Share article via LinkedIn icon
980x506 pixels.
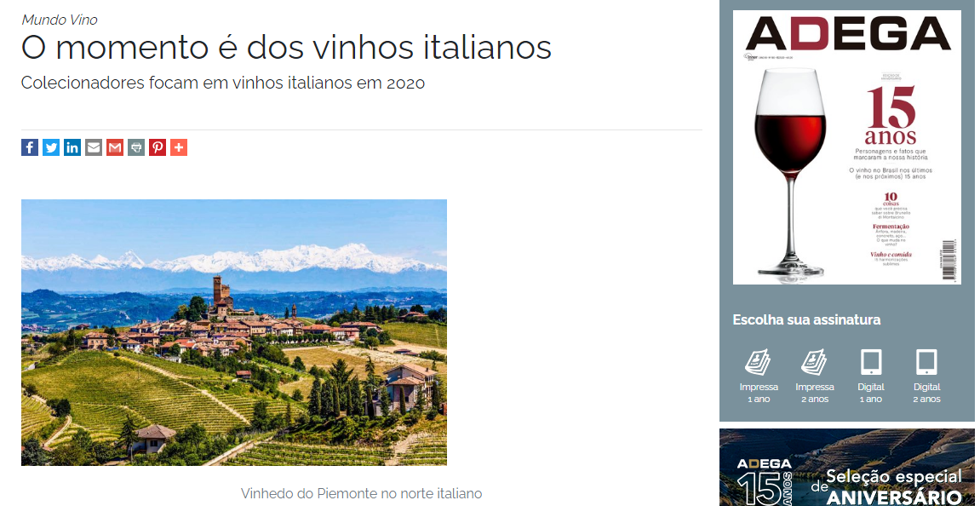[x=72, y=147]
